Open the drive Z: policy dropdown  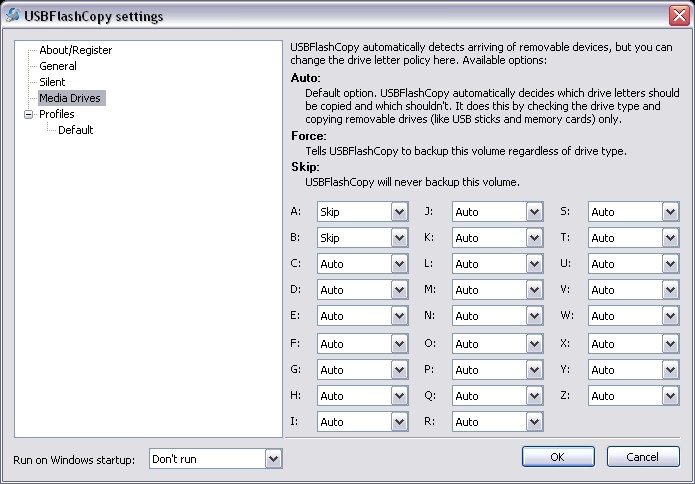tap(634, 396)
